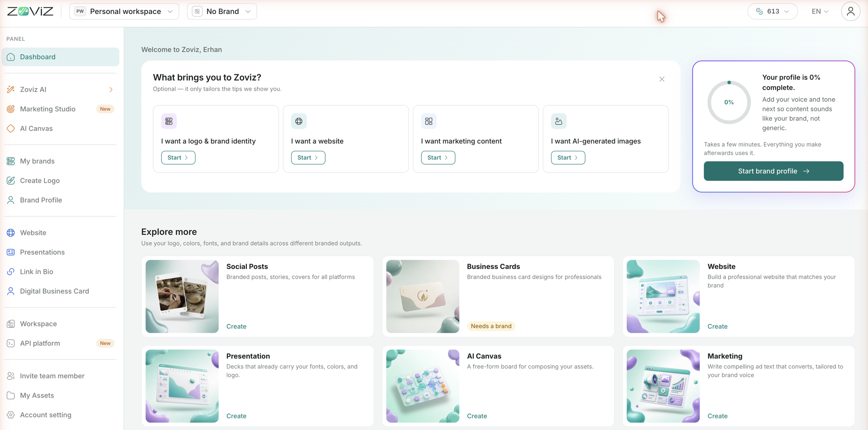Viewport: 868px width, 430px height.
Task: Click the API platform terminal icon
Action: pos(11,343)
